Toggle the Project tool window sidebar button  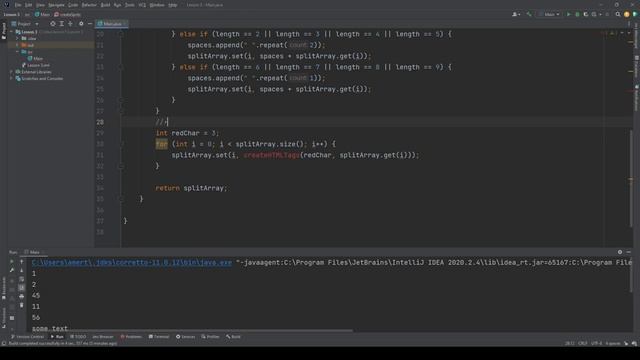click(x=4, y=31)
